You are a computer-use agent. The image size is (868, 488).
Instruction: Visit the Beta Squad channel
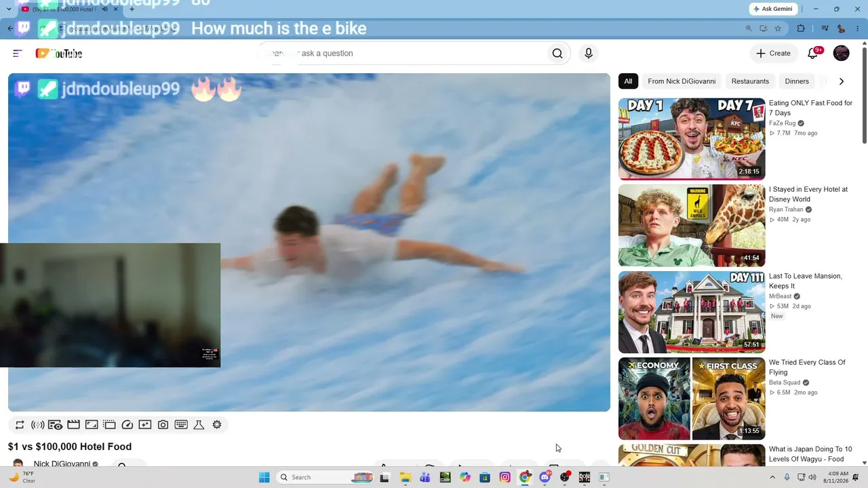(x=785, y=382)
